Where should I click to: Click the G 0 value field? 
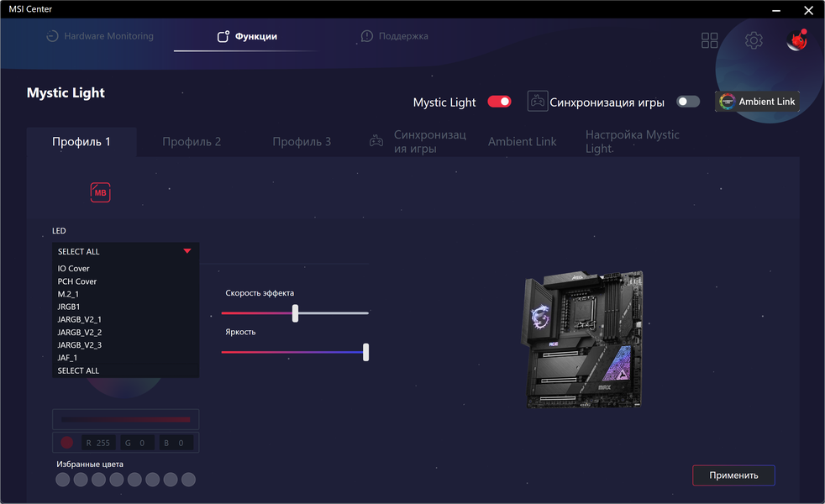click(x=137, y=443)
